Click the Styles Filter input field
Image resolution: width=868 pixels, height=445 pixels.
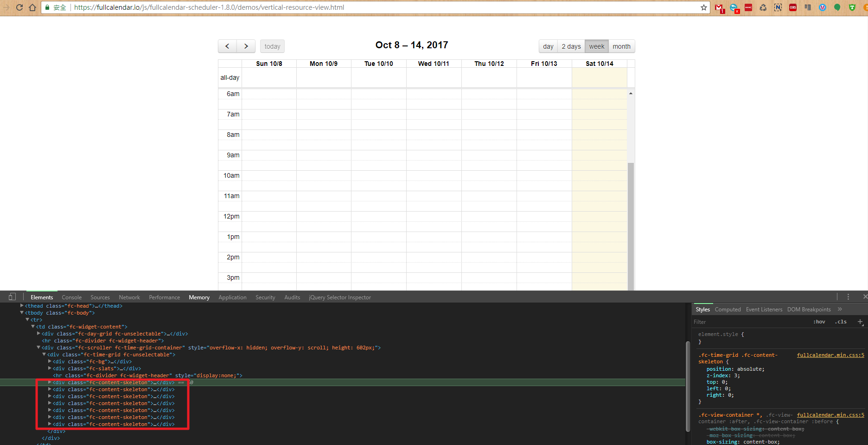751,322
